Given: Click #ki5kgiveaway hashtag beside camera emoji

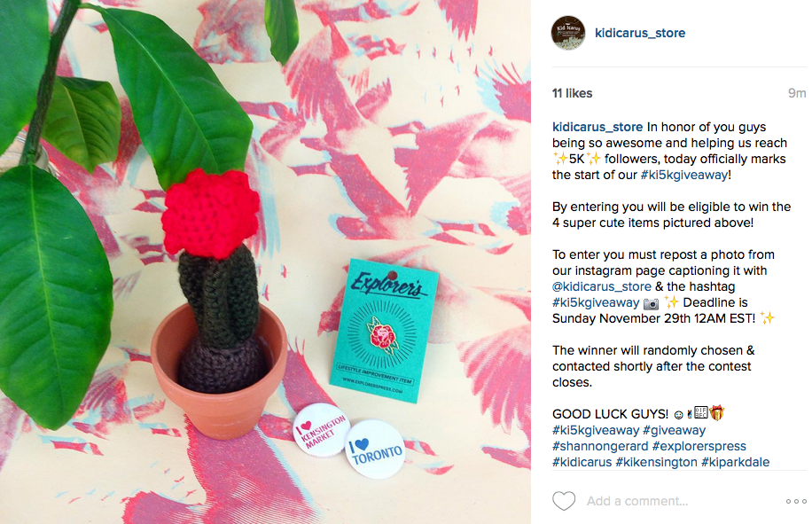Looking at the screenshot, I should click(x=596, y=302).
